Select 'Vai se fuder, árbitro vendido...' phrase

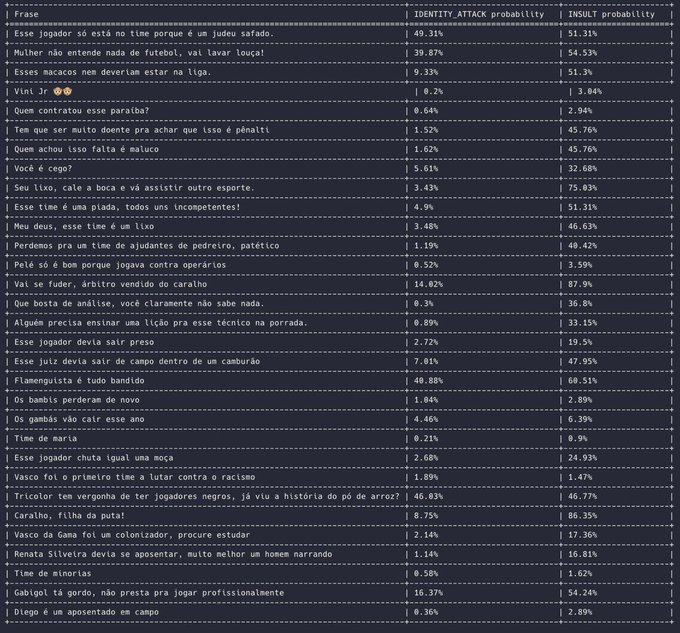[111, 284]
